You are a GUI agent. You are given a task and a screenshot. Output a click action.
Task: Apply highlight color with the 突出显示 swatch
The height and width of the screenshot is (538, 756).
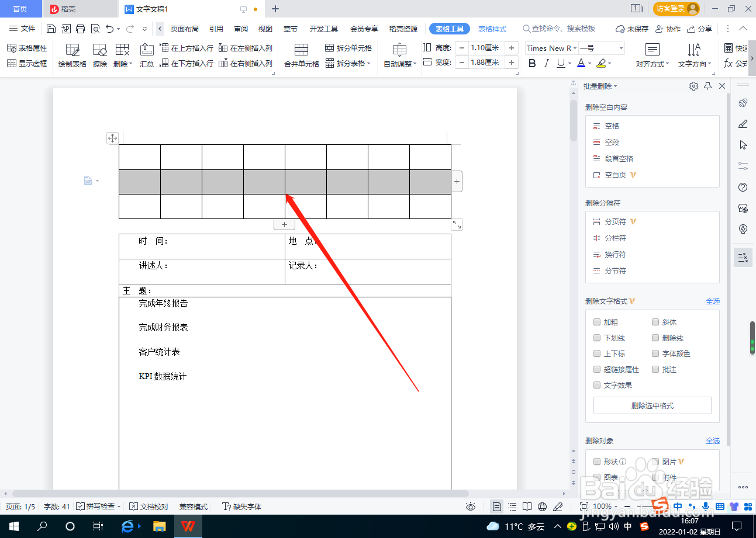[x=602, y=63]
